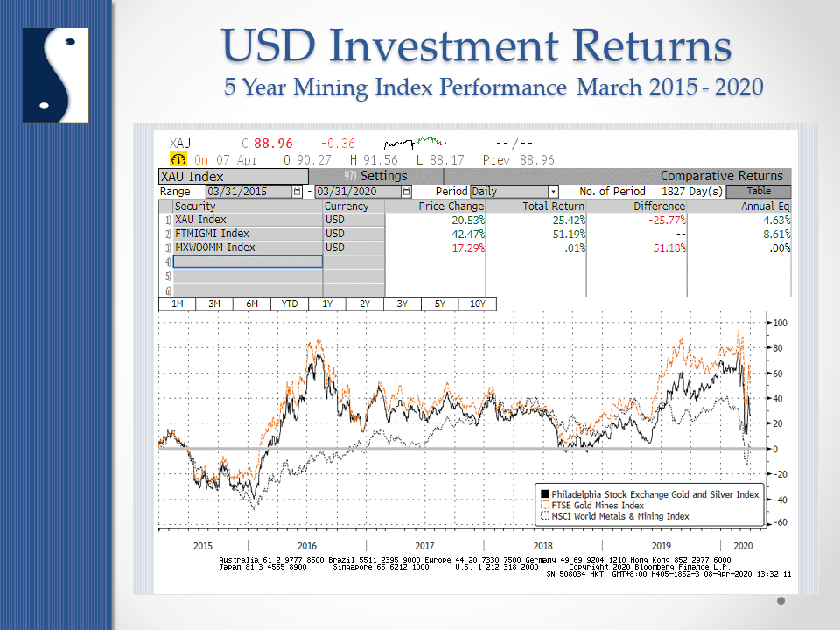The height and width of the screenshot is (630, 840).
Task: Click the intraday sparkline chart icon
Action: (416, 142)
